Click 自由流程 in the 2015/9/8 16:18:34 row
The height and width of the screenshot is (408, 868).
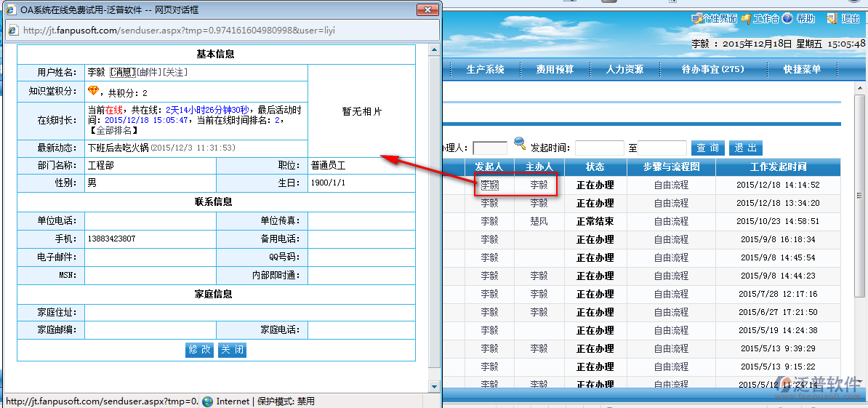click(671, 240)
